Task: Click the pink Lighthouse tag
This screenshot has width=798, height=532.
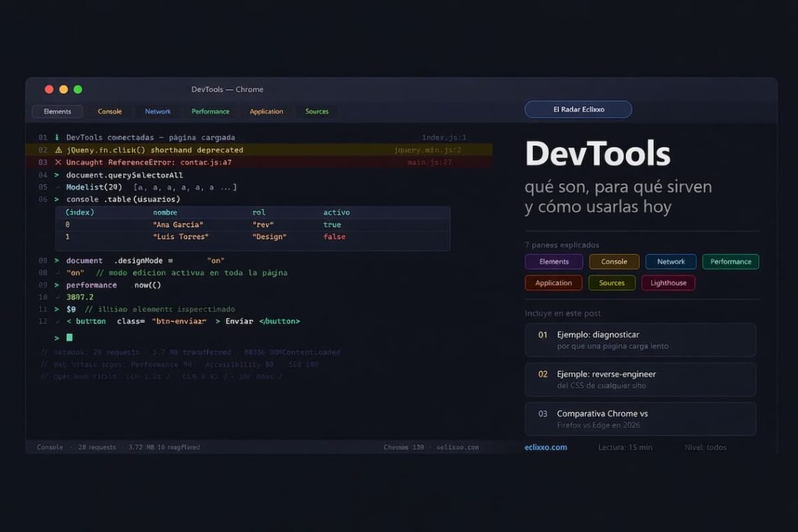Action: 668,283
